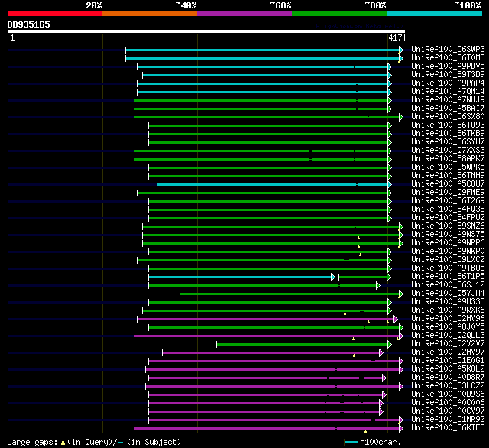This screenshot has width=489, height=448.
Task: Click the UniRef100_C6T0M8 hit label
Action: click(x=448, y=57)
